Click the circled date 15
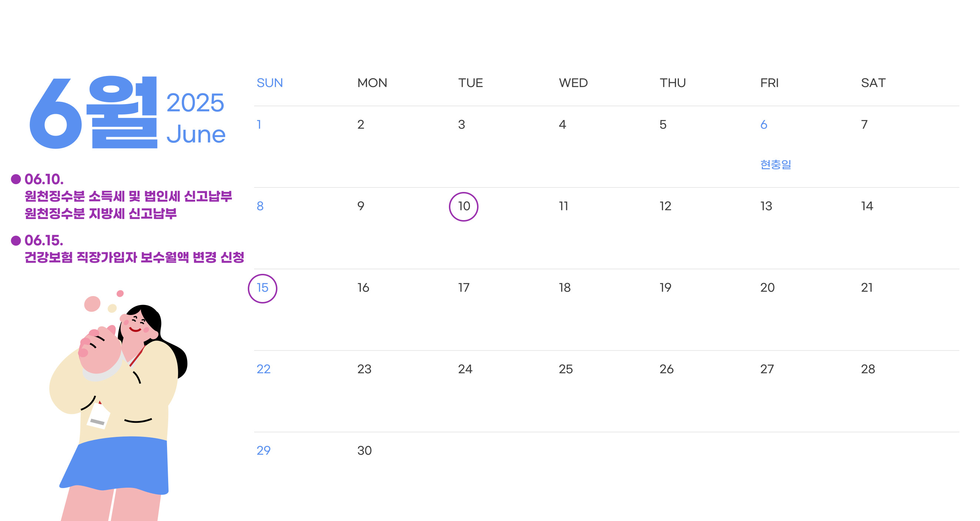 pos(263,288)
